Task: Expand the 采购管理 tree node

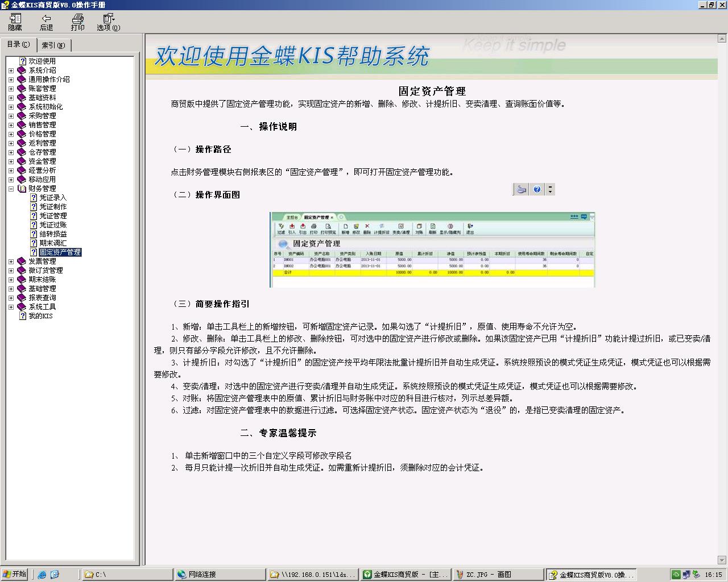Action: pos(11,116)
